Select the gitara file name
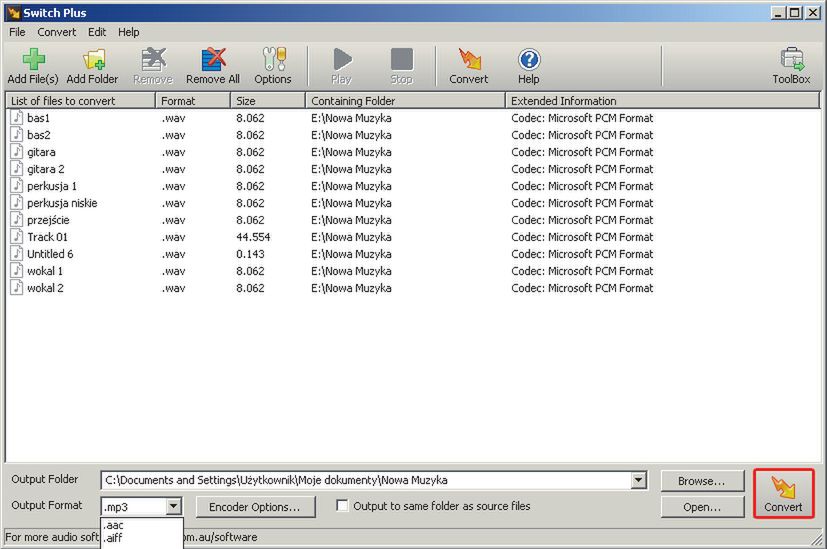827x549 pixels. click(41, 152)
